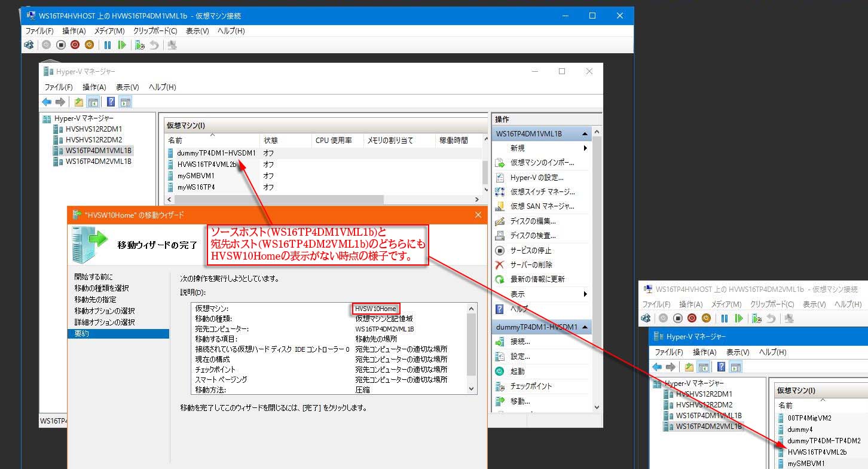The height and width of the screenshot is (469, 868).
Task: Click the blue Help icon in DM2VML1b Hyper-V toolbar
Action: (x=722, y=367)
